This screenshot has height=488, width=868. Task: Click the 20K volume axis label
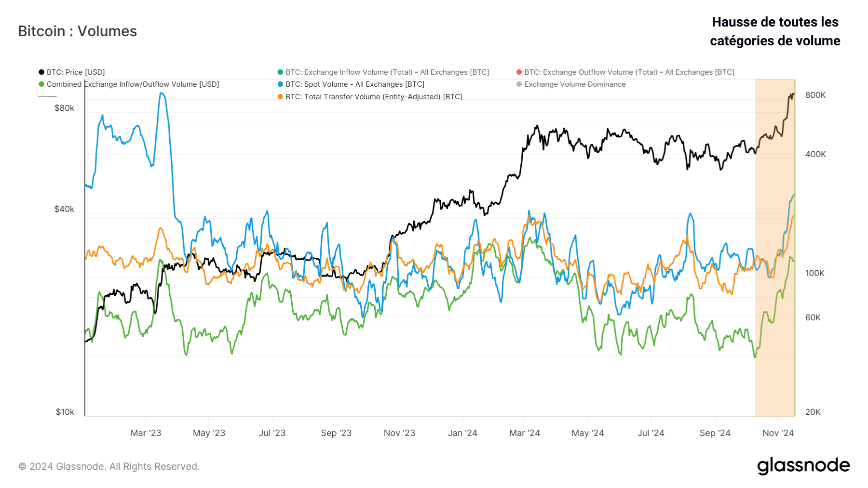click(813, 412)
